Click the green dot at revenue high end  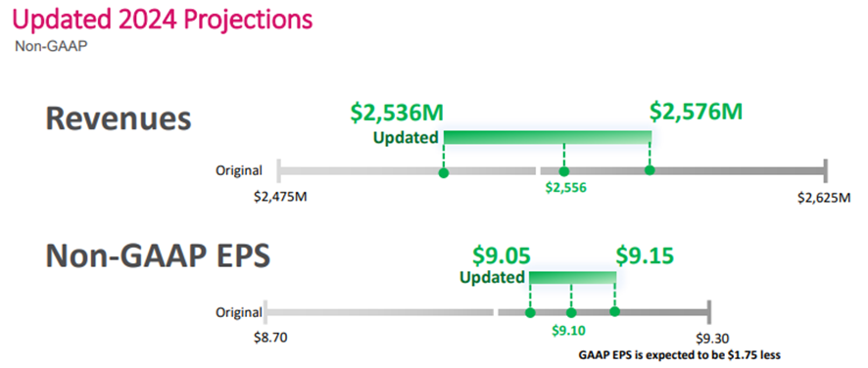coord(650,170)
